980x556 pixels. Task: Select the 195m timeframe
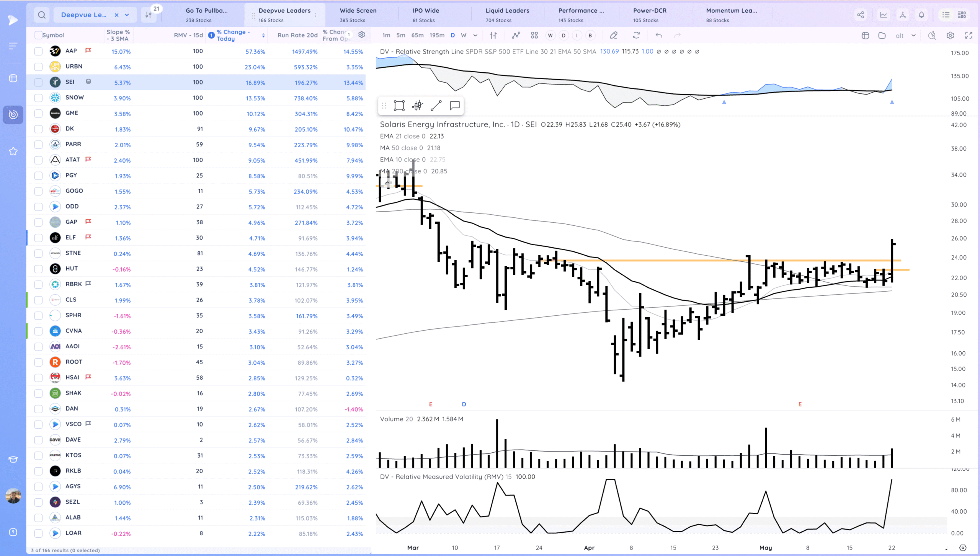tap(437, 35)
